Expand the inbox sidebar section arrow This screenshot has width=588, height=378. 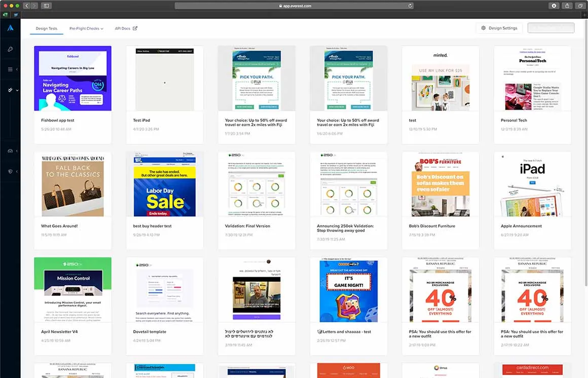[17, 151]
